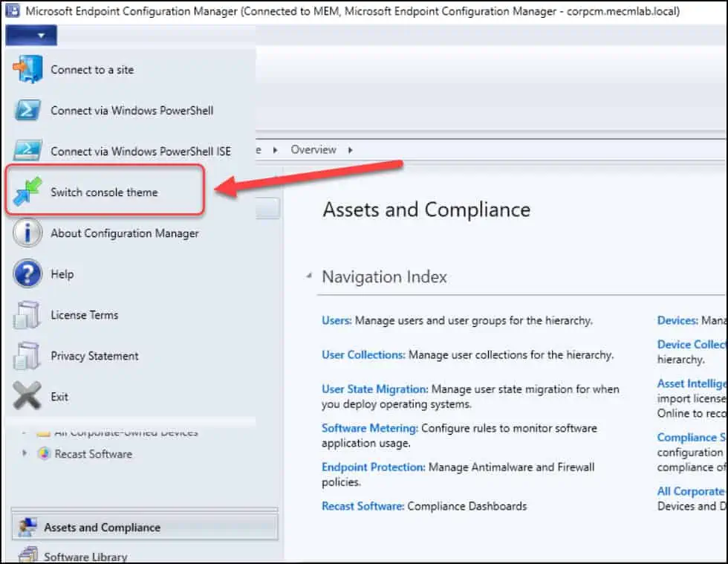Open the blue application menu dropdown button

pos(31,36)
